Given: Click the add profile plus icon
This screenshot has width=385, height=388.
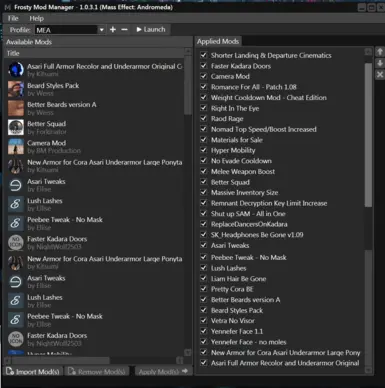Looking at the screenshot, I should click(x=113, y=30).
